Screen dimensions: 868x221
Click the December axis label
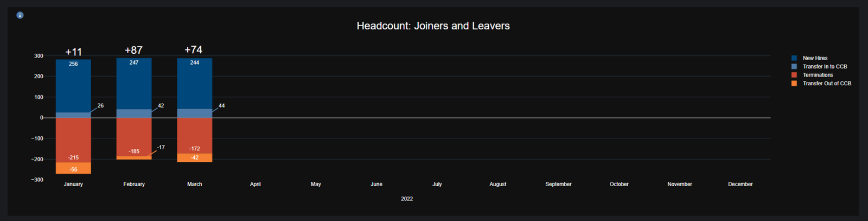740,184
